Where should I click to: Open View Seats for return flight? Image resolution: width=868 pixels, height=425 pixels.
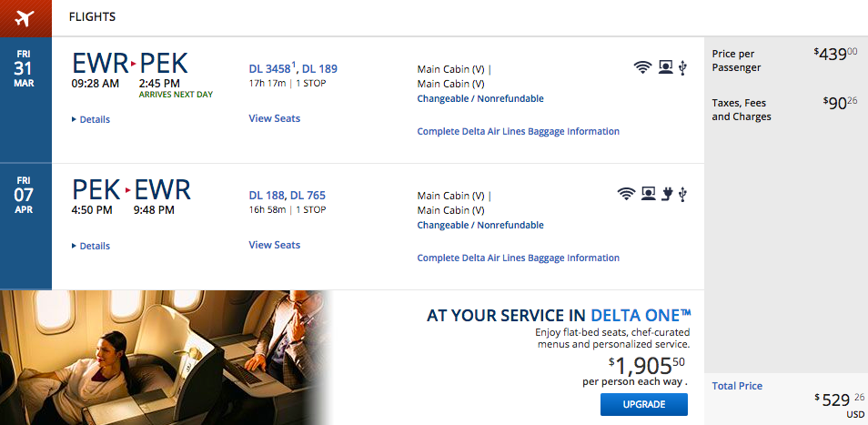pos(275,245)
